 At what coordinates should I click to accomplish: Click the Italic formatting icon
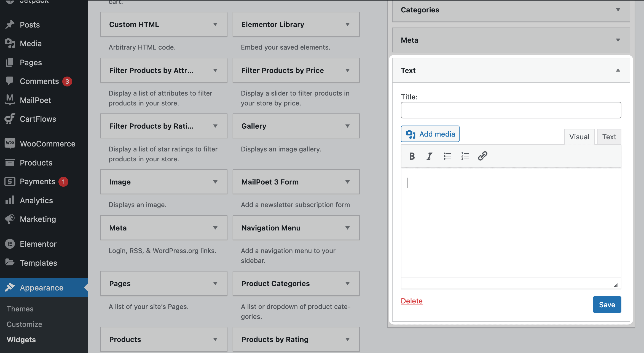pos(430,156)
